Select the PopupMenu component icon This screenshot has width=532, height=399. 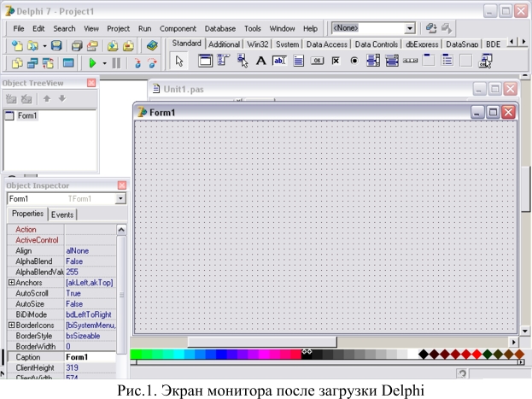243,61
